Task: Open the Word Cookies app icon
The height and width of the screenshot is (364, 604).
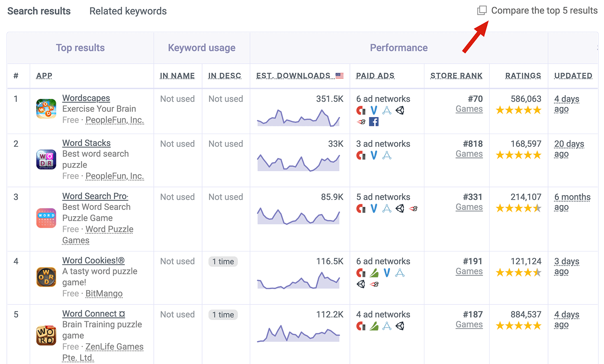Action: click(x=46, y=277)
